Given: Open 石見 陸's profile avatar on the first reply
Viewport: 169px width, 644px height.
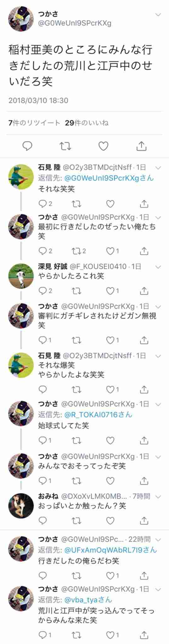Looking at the screenshot, I should [x=21, y=177].
